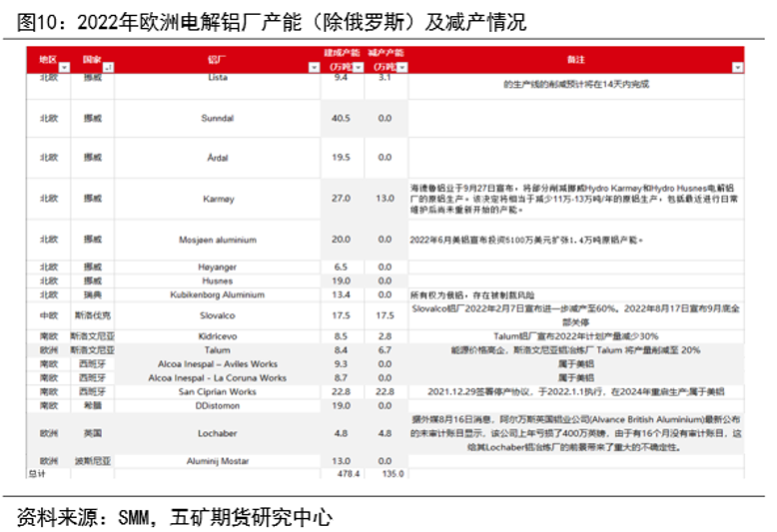This screenshot has height=532, width=777.
Task: Click the Mosjøen aluminium cell
Action: [218, 240]
